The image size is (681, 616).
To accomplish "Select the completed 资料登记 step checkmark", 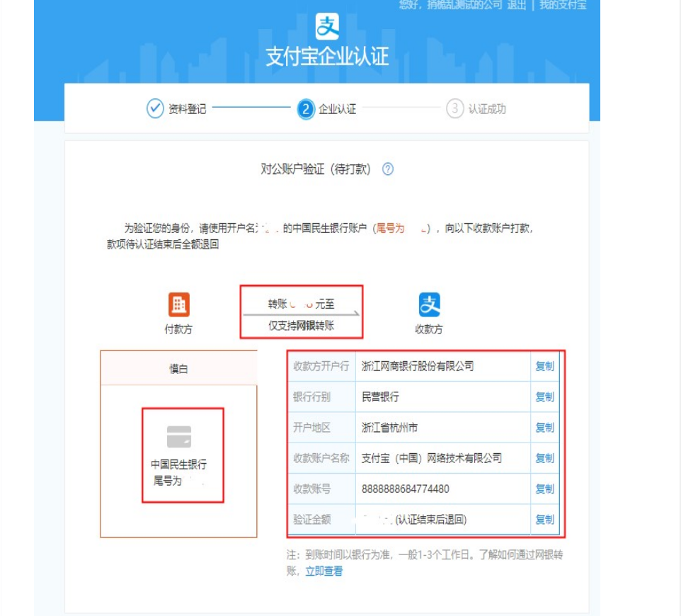I will tap(155, 108).
